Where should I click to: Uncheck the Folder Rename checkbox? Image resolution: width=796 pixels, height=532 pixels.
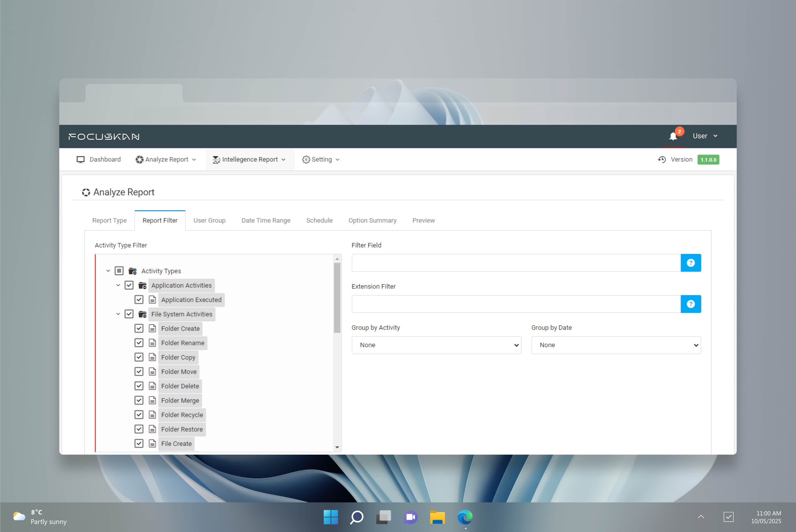pos(139,343)
